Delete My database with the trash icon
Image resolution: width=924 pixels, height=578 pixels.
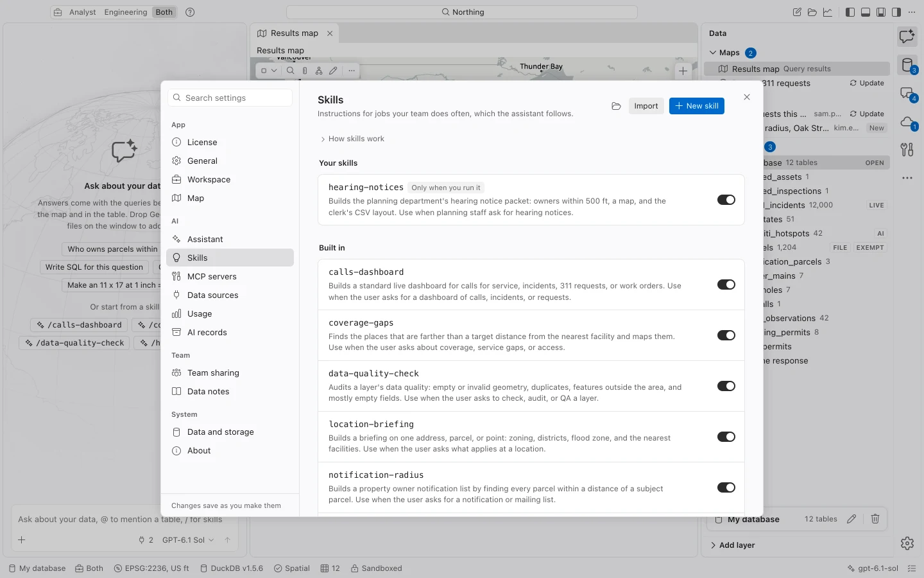875,519
